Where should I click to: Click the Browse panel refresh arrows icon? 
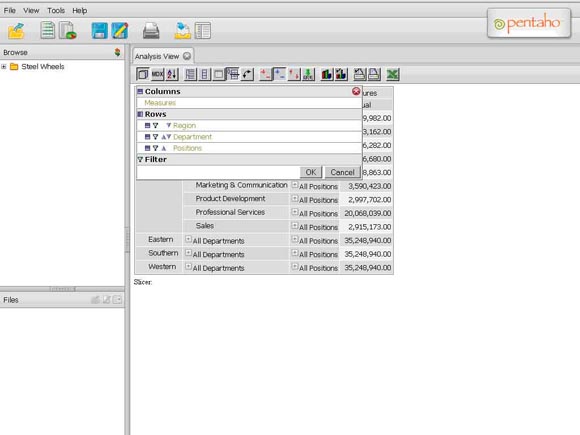click(117, 52)
